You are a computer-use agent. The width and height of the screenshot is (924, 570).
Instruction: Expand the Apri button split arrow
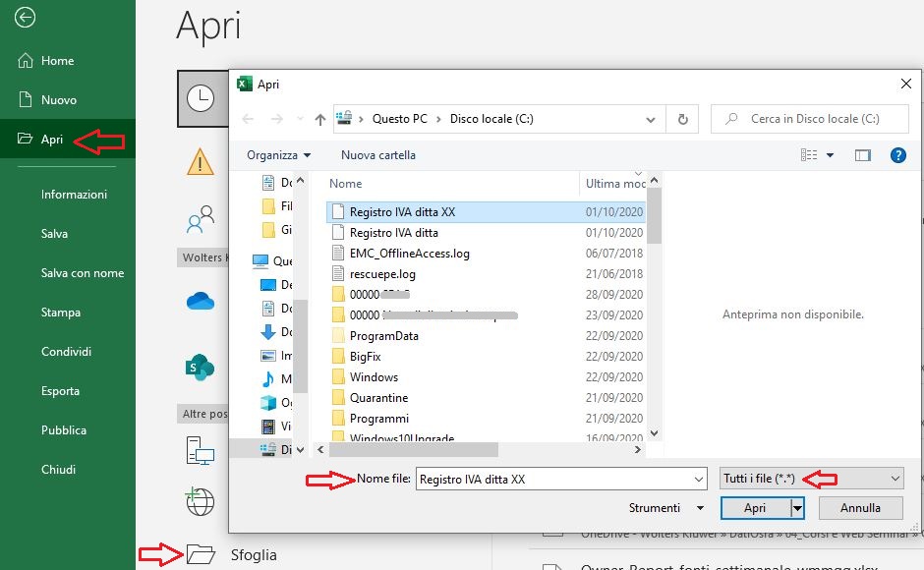pyautogui.click(x=797, y=508)
